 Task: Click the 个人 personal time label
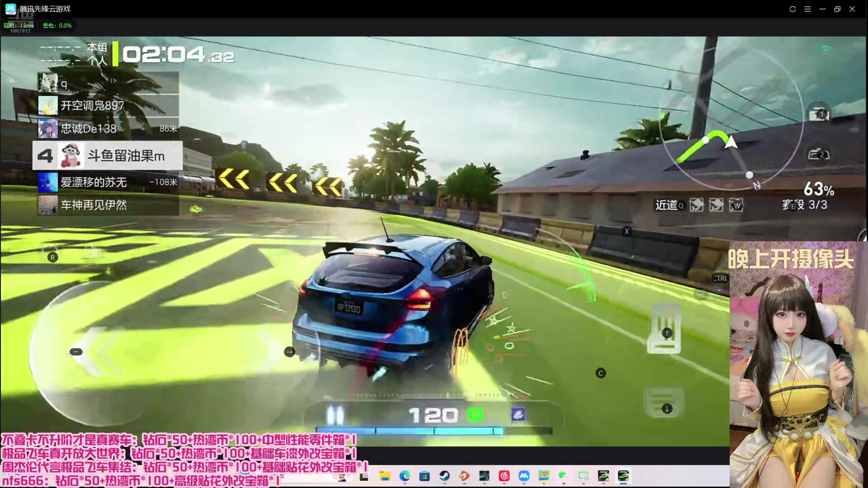97,60
